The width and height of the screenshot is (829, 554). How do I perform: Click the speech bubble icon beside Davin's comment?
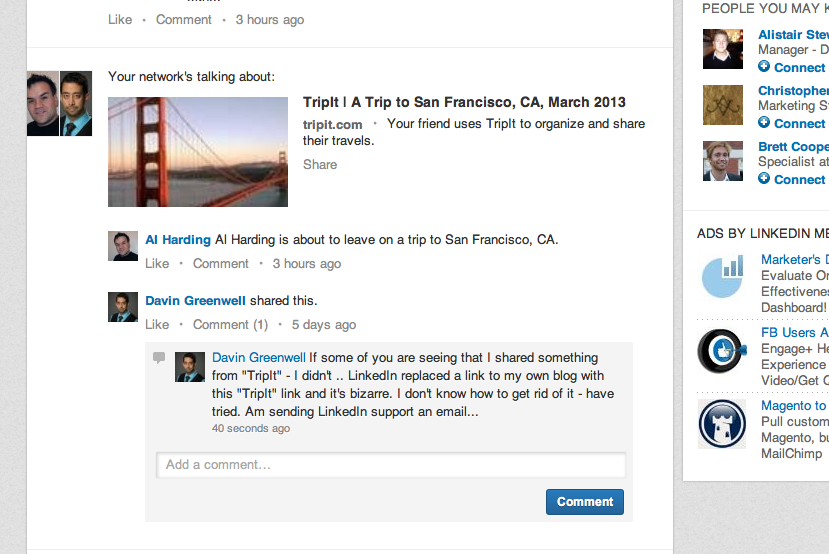[159, 358]
